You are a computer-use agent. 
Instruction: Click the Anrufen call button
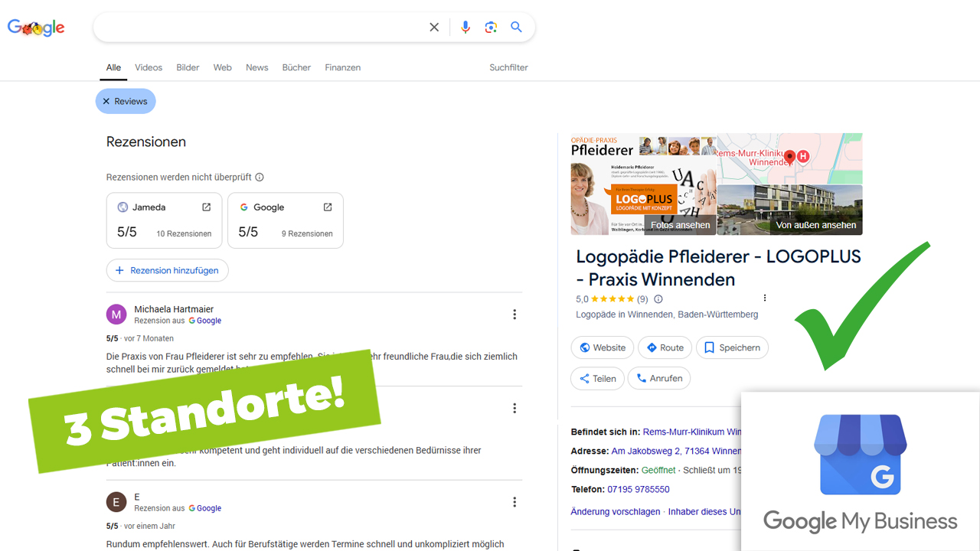(x=659, y=378)
